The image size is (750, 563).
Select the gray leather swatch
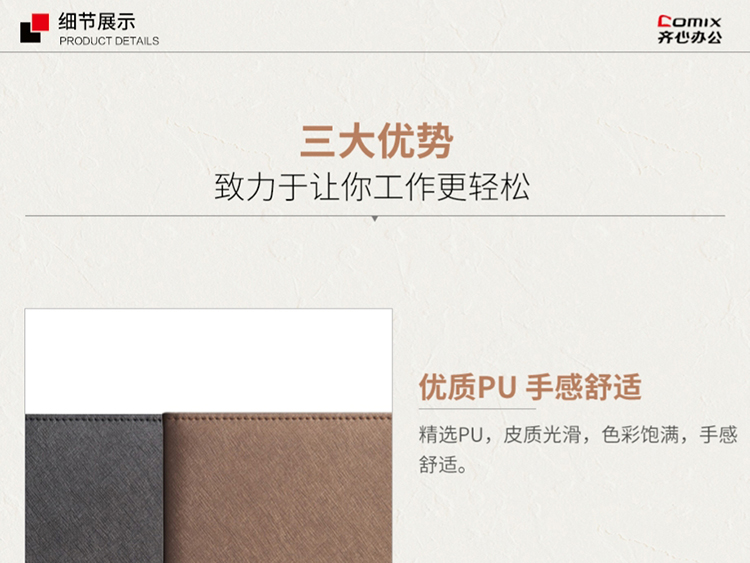[x=94, y=489]
